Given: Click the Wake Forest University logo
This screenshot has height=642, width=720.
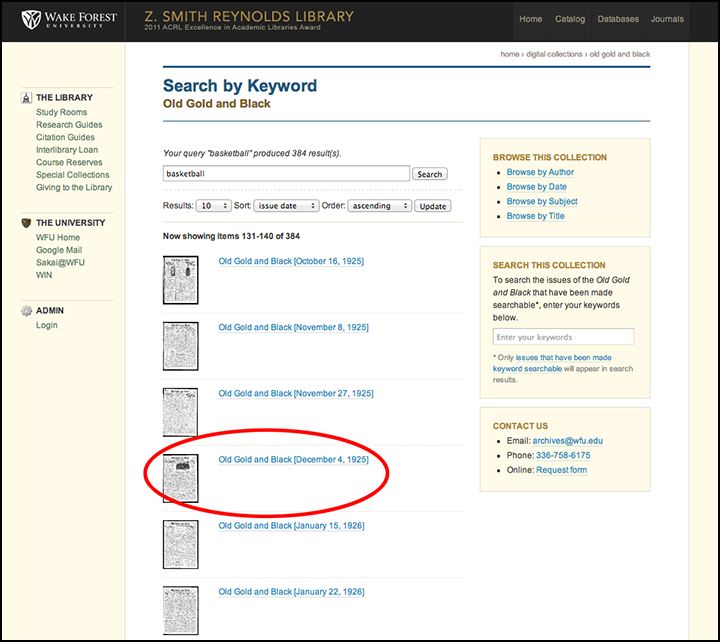Looking at the screenshot, I should pyautogui.click(x=69, y=20).
